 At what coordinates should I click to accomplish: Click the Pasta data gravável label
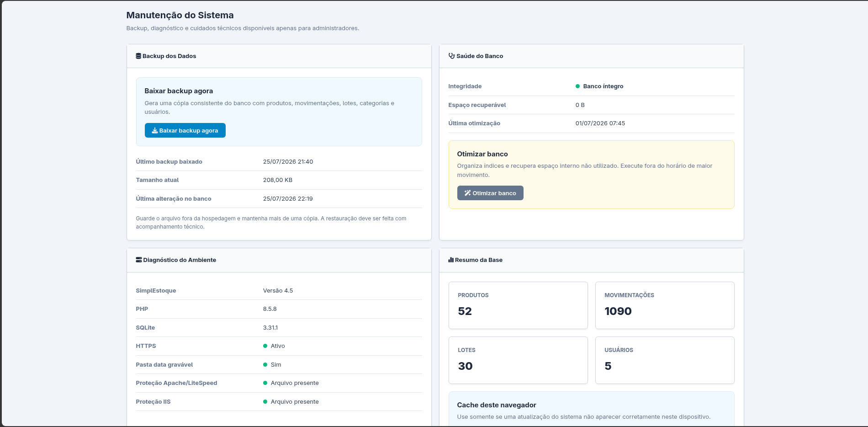164,364
